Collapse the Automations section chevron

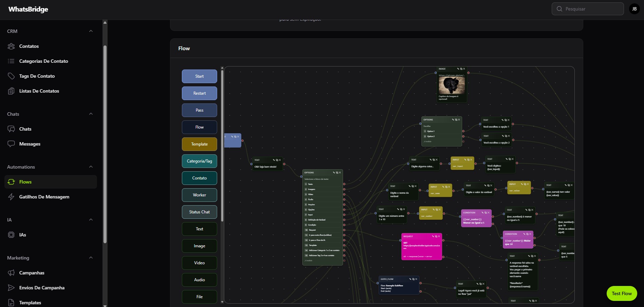(91, 167)
